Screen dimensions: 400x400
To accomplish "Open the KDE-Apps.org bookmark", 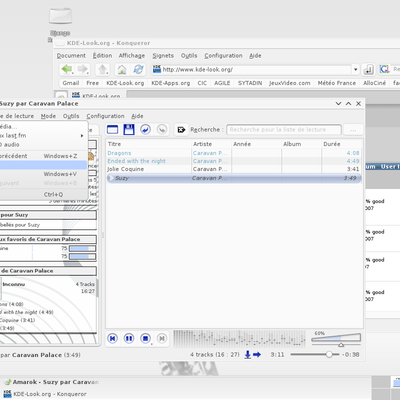I will [x=170, y=83].
